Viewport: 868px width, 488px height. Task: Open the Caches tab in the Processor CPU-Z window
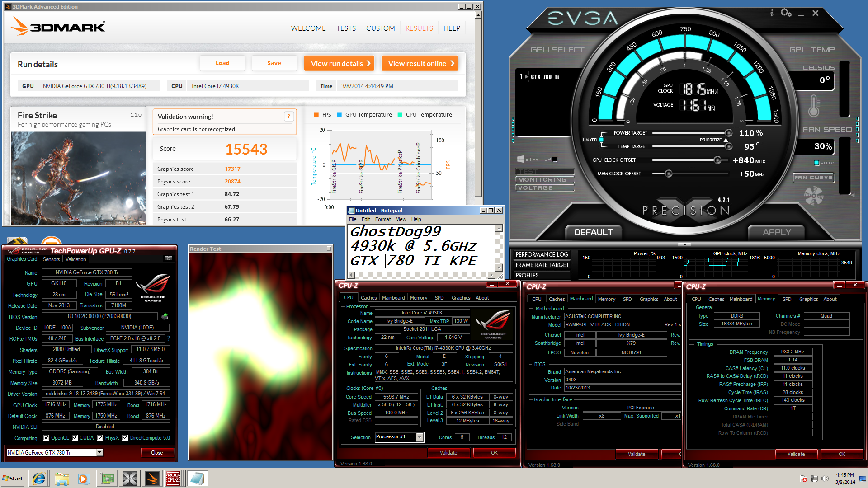368,298
